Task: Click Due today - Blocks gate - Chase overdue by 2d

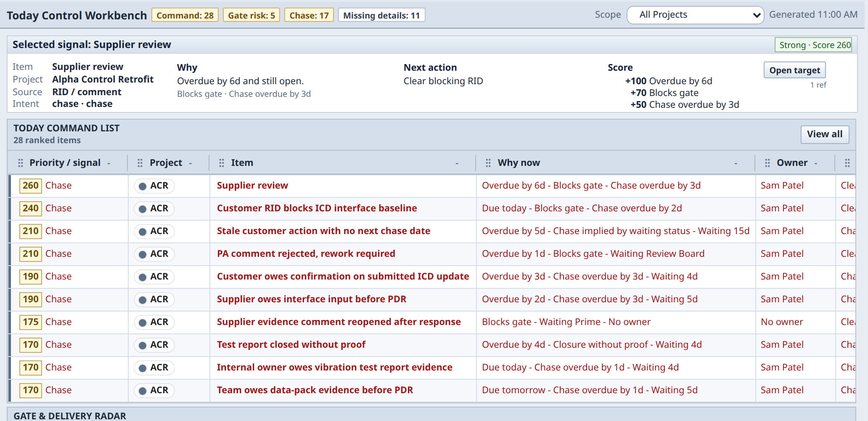Action: point(582,208)
